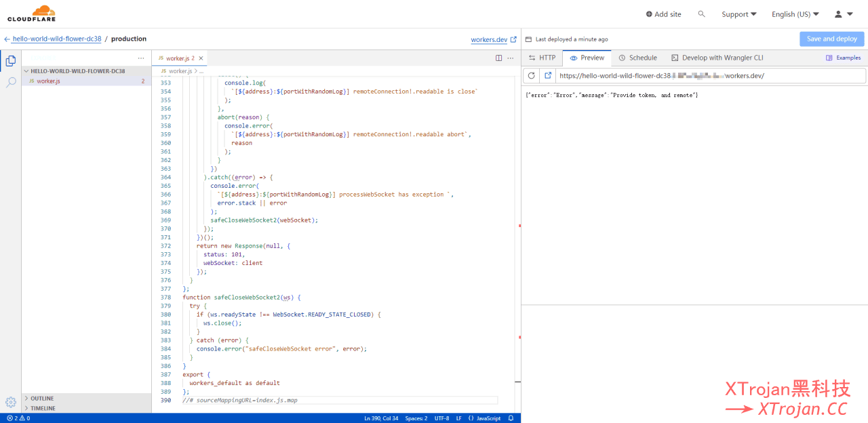Click the JSON error message in preview
This screenshot has width=868, height=423.
click(x=612, y=95)
